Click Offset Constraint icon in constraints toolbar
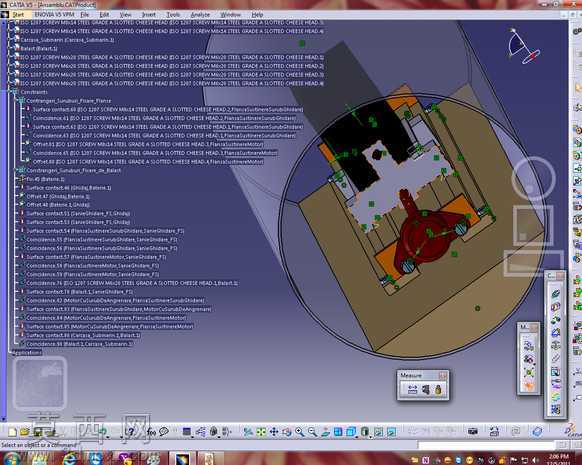 tap(555, 320)
